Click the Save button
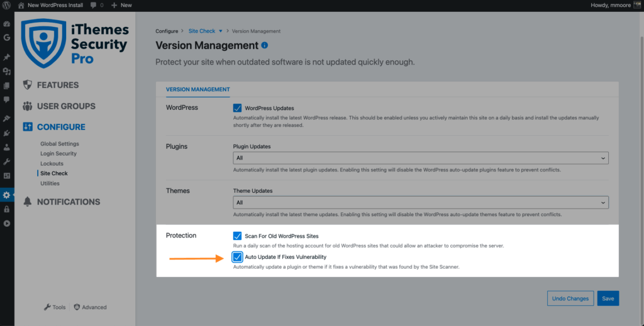 point(608,298)
